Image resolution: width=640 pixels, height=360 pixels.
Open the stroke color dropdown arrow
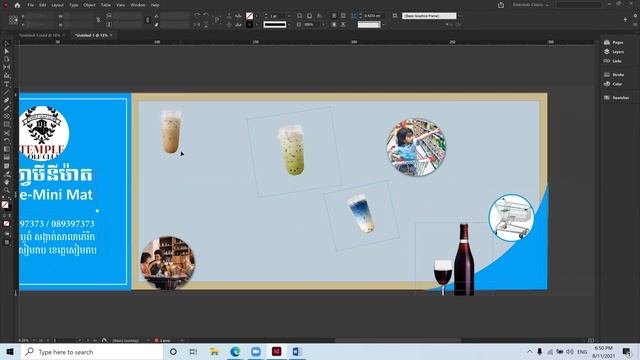click(x=256, y=24)
